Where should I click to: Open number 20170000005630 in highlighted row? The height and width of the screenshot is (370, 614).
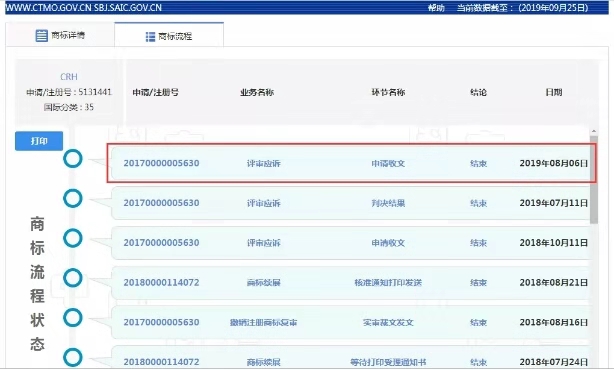coord(161,163)
